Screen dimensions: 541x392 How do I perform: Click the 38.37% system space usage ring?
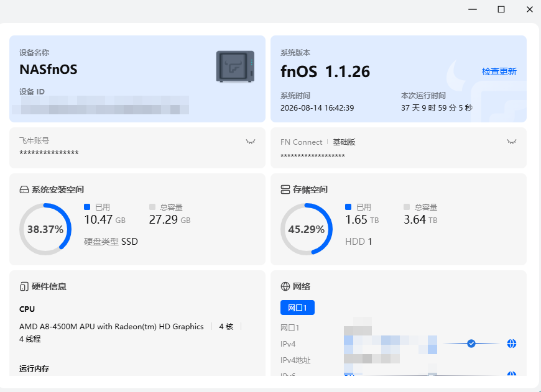(45, 229)
